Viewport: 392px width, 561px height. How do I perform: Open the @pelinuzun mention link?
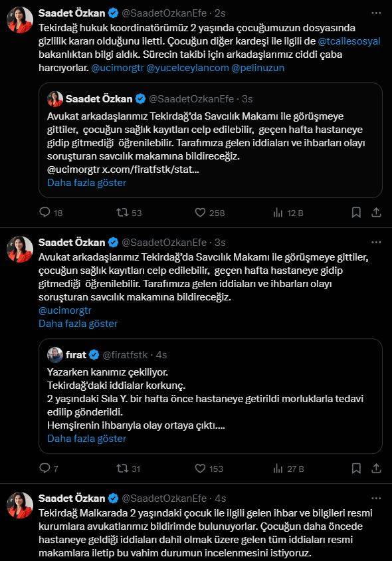pos(258,68)
